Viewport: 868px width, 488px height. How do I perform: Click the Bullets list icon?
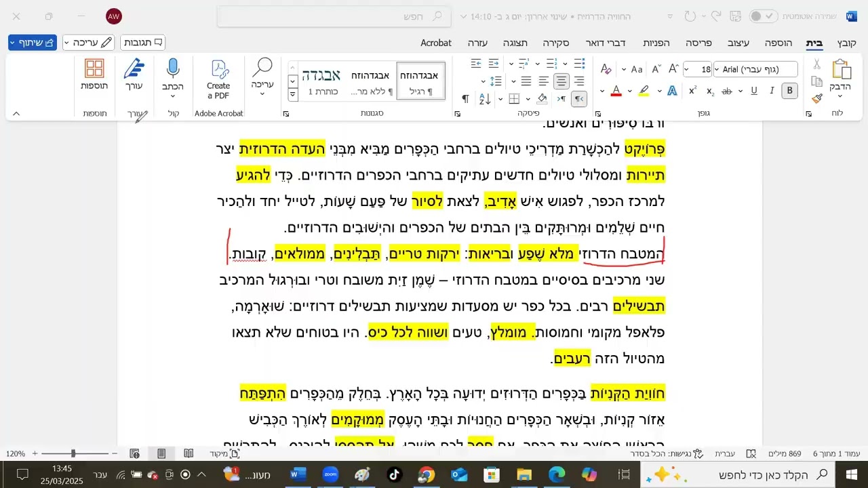click(x=579, y=64)
